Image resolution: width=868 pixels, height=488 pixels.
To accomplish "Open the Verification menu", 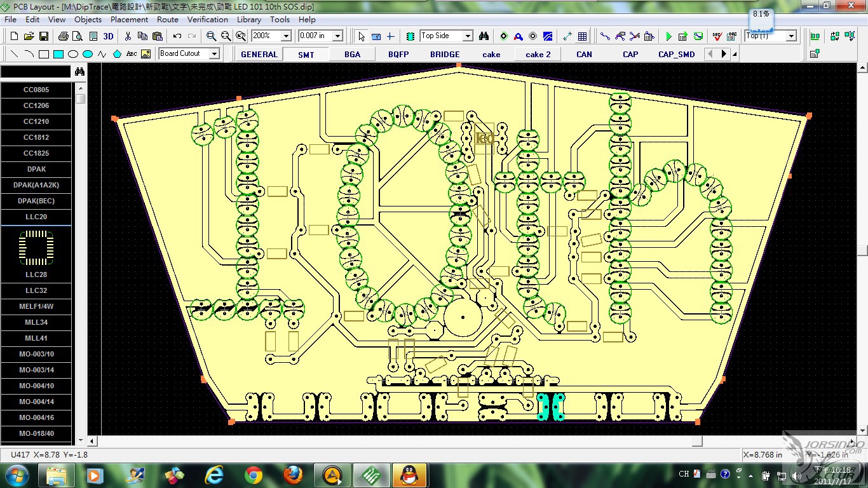I will point(207,20).
